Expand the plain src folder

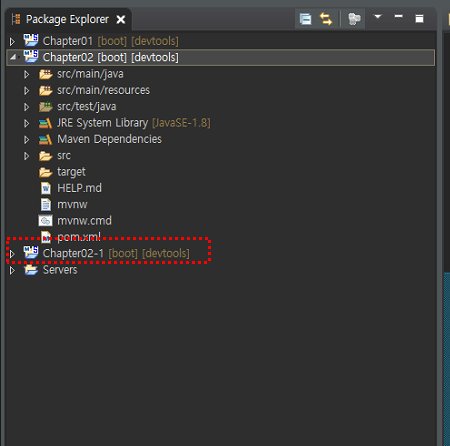pyautogui.click(x=26, y=156)
